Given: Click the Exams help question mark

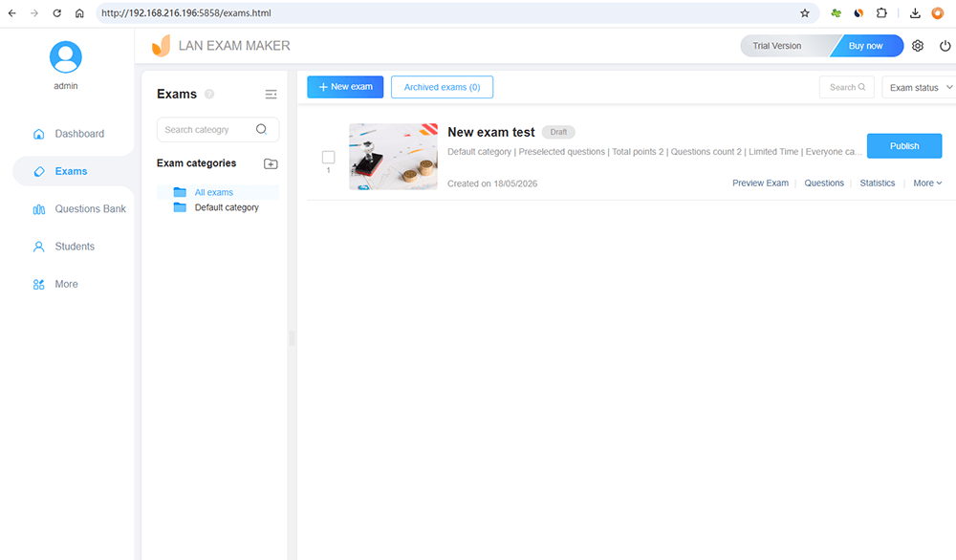Looking at the screenshot, I should pos(209,94).
